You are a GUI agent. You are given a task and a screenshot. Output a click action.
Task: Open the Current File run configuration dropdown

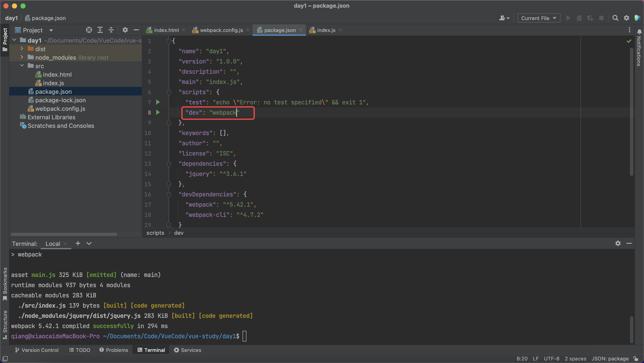tap(539, 18)
